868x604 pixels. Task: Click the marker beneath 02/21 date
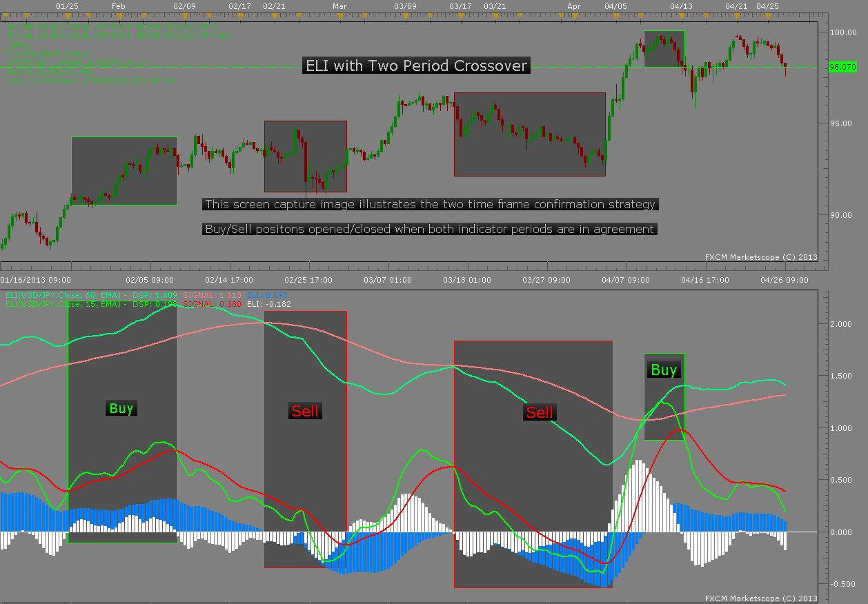275,16
